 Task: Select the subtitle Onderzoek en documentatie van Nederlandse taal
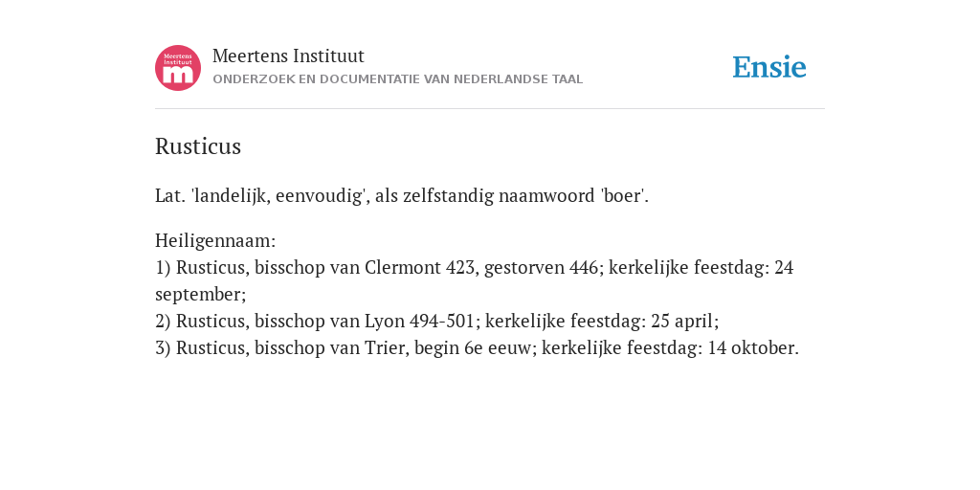[x=397, y=79]
